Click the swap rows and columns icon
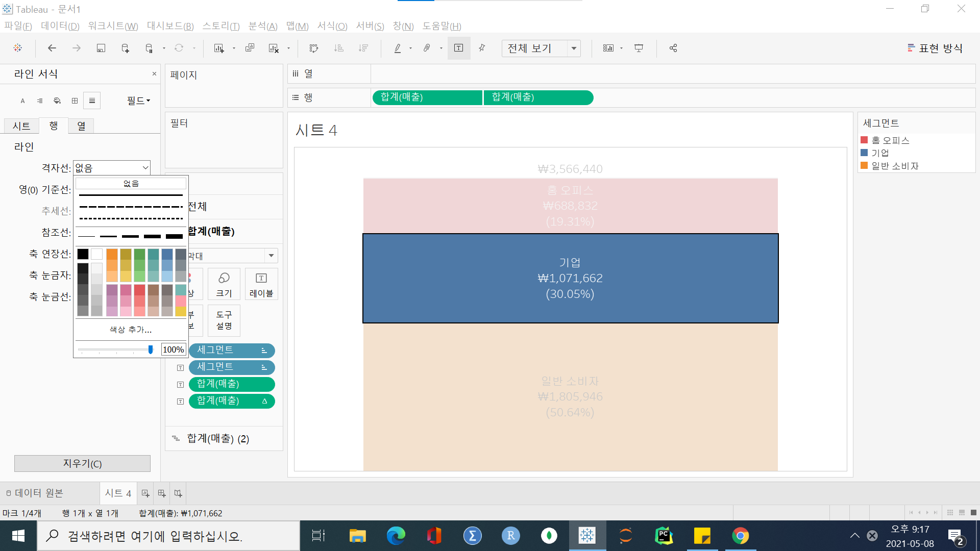This screenshot has height=551, width=980. click(314, 48)
